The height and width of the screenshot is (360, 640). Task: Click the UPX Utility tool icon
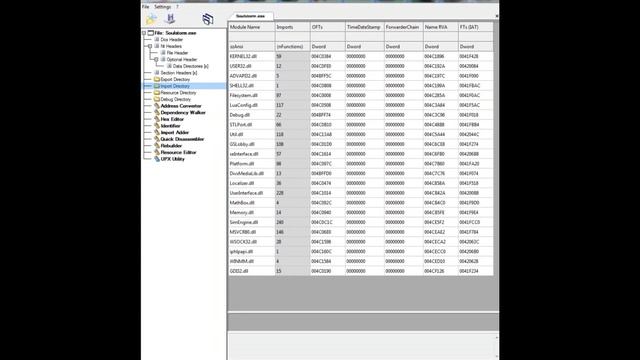tap(157, 159)
